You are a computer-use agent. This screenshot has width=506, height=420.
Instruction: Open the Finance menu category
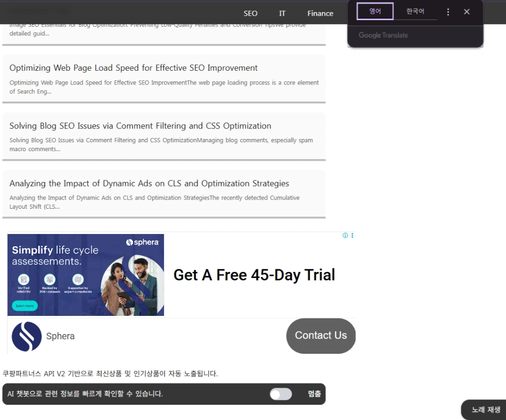click(x=320, y=14)
